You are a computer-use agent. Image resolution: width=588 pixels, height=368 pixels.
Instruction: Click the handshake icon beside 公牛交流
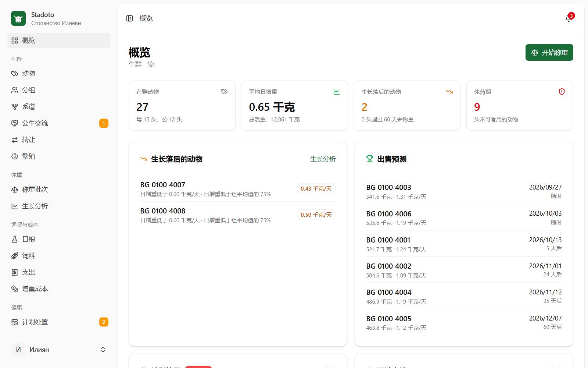click(15, 123)
